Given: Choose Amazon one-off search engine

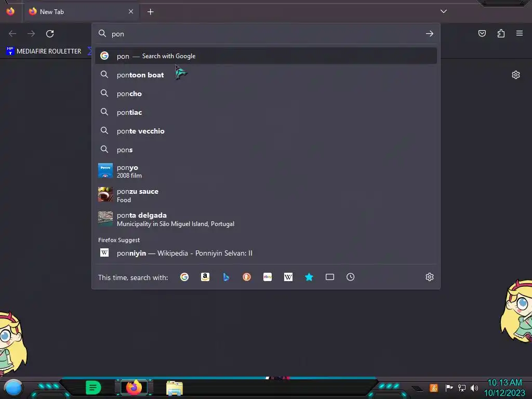Looking at the screenshot, I should (205, 277).
